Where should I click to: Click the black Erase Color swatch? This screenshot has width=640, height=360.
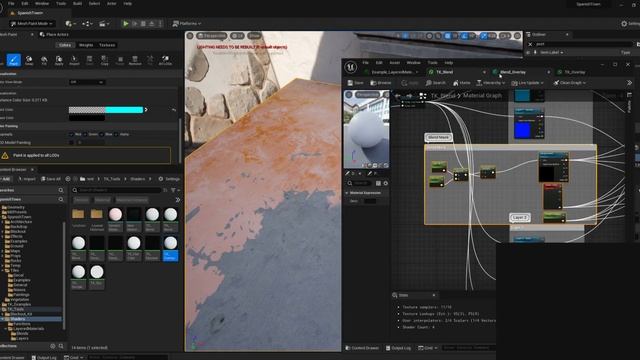tap(87, 118)
